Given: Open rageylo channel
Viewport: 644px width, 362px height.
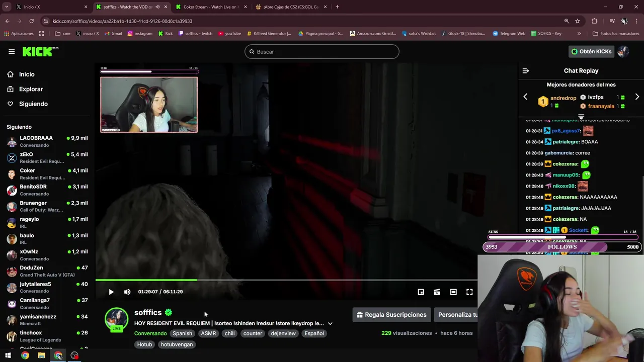Looking at the screenshot, I should point(47,223).
